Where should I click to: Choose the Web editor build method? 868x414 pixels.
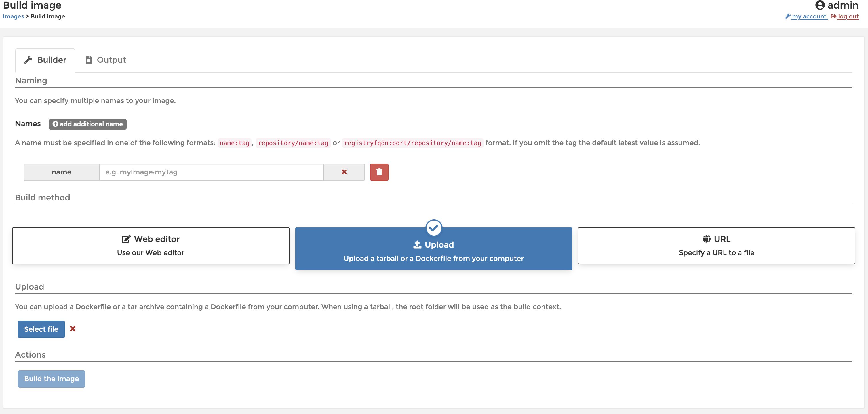[151, 245]
